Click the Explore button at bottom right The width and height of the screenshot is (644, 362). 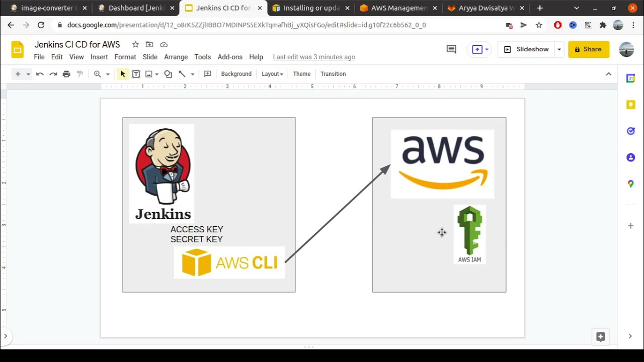600,337
